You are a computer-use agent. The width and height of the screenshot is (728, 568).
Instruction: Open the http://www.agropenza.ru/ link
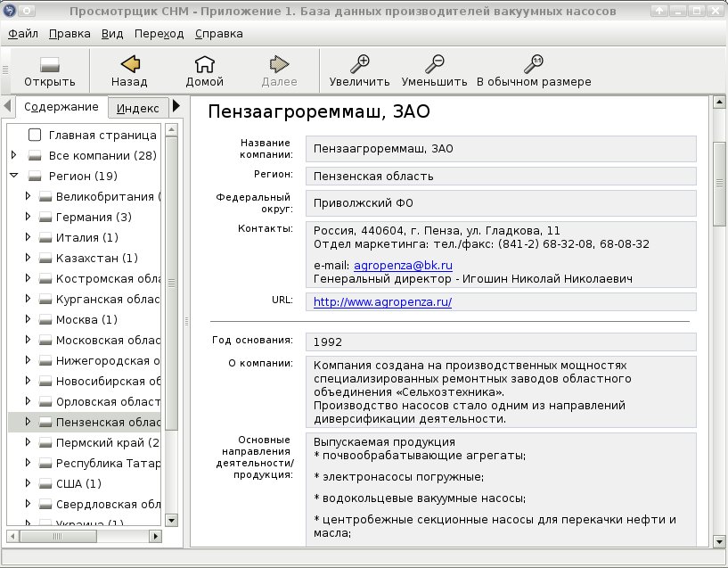[382, 302]
